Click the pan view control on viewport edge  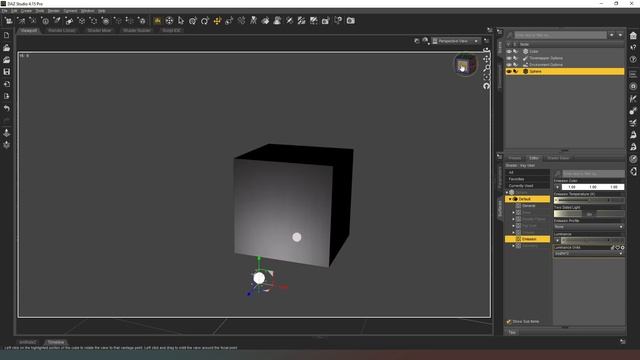tap(486, 59)
